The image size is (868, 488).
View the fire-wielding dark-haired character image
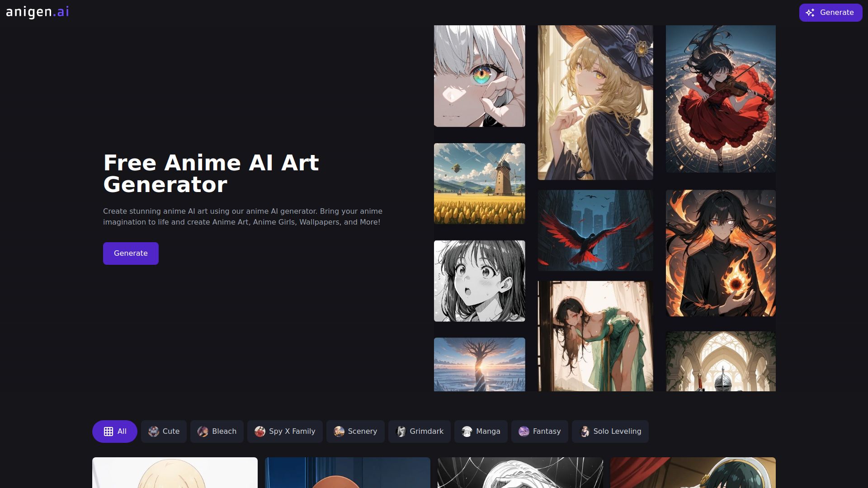point(721,253)
